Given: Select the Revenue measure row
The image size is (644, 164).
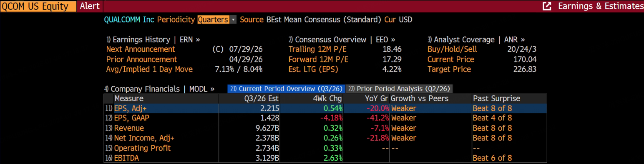Looking at the screenshot, I should point(325,128).
